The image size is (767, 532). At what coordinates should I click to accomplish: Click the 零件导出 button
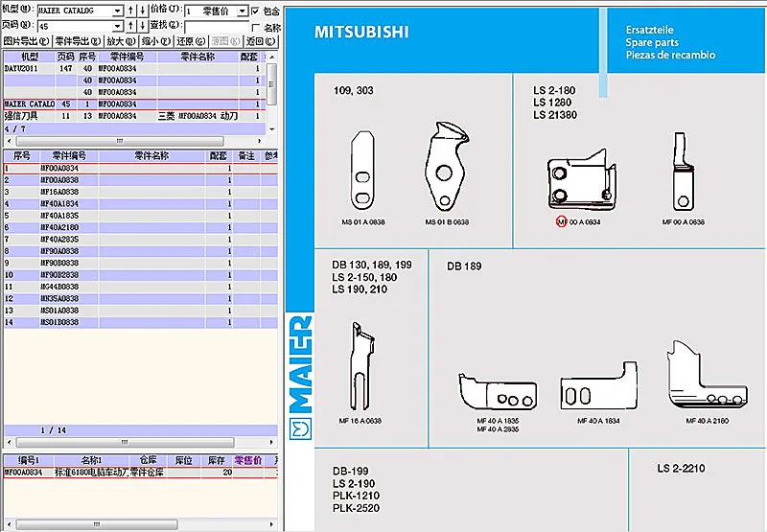click(x=79, y=41)
